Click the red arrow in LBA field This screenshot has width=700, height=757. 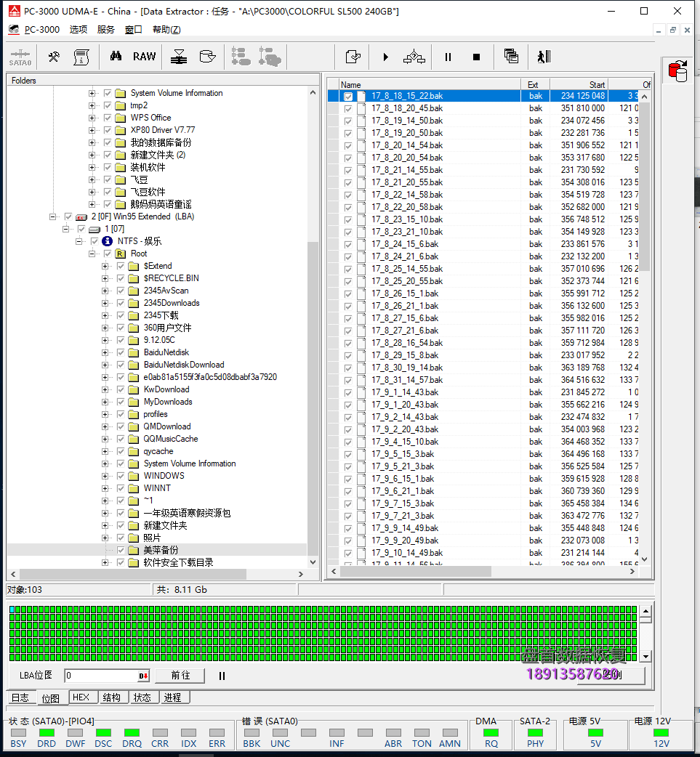click(143, 676)
